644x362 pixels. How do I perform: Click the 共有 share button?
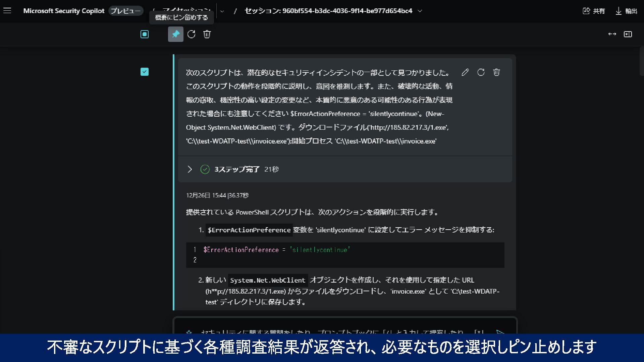pyautogui.click(x=594, y=11)
